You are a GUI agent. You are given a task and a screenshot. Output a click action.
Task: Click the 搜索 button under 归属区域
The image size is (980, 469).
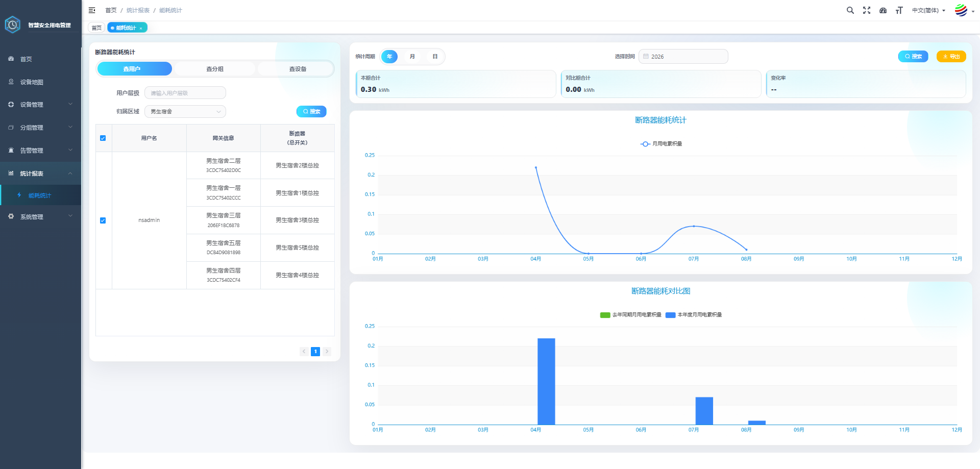311,111
